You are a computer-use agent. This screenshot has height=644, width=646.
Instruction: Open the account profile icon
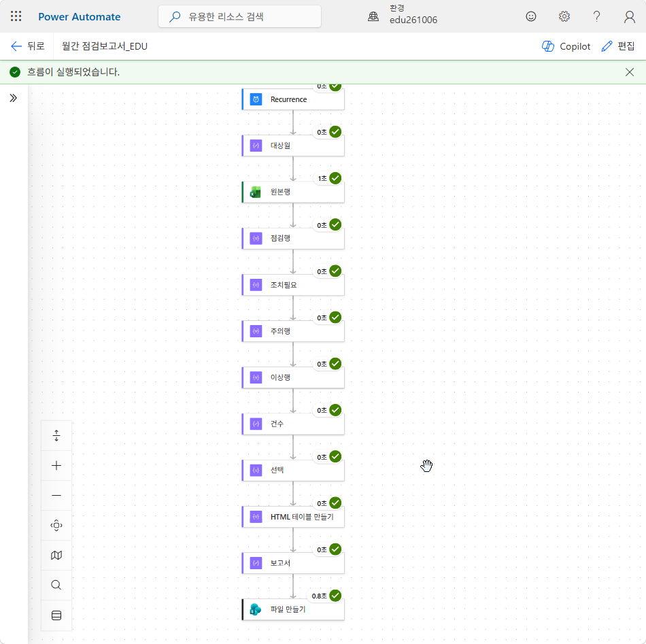click(629, 16)
